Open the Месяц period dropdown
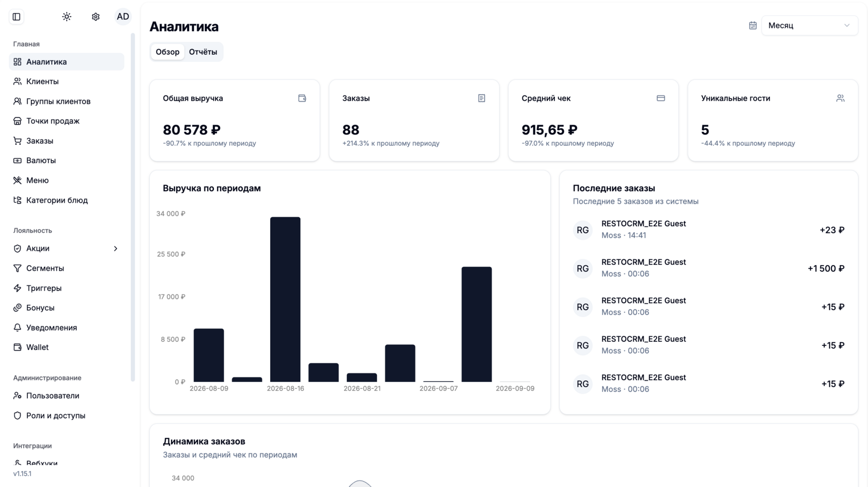Image resolution: width=868 pixels, height=487 pixels. pos(810,25)
